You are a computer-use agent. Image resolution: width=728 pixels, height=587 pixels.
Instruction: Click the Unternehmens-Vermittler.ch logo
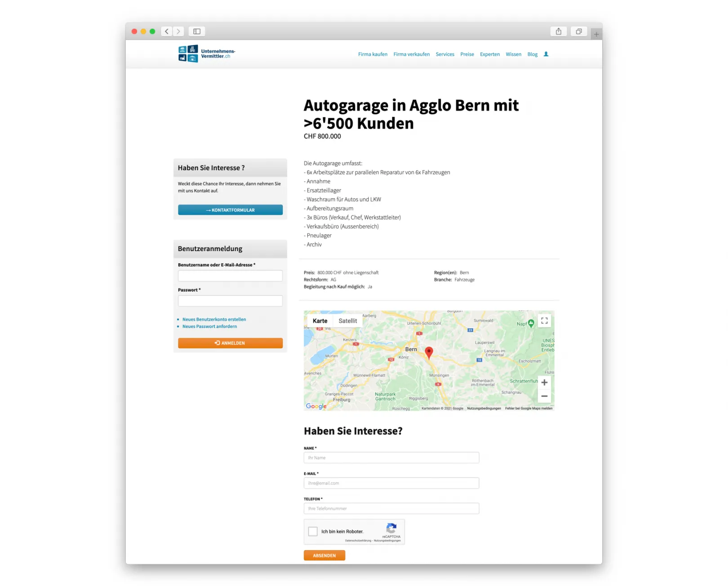pos(207,53)
